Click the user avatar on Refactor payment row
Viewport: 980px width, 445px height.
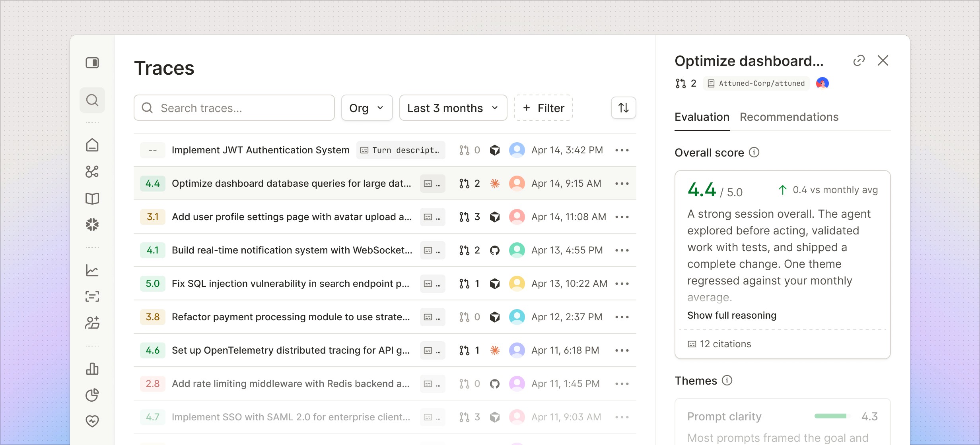(x=517, y=317)
